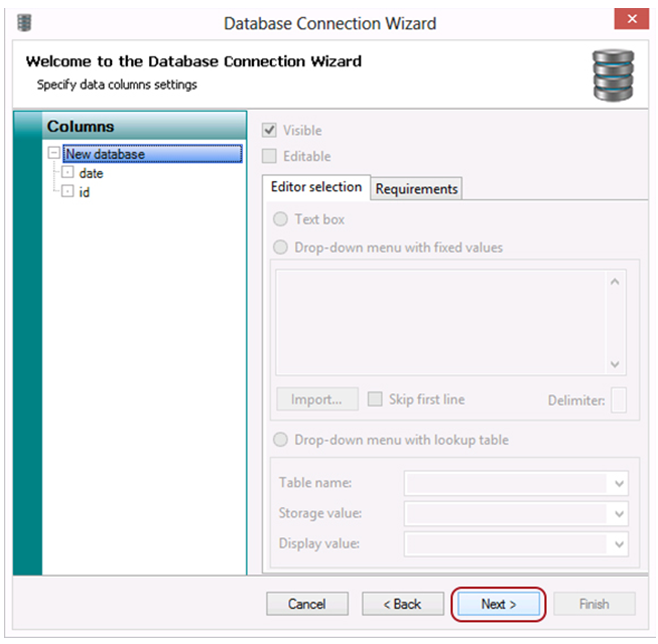
Task: Click the Finish button
Action: coord(594,604)
